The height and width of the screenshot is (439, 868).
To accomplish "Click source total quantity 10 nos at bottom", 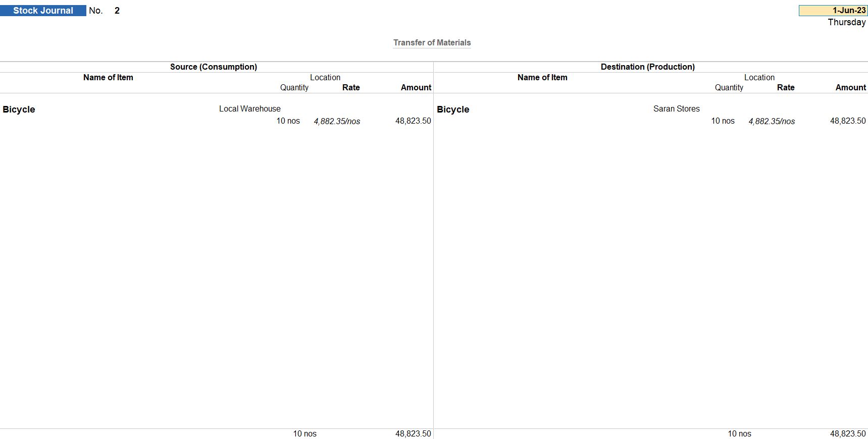I will (305, 434).
